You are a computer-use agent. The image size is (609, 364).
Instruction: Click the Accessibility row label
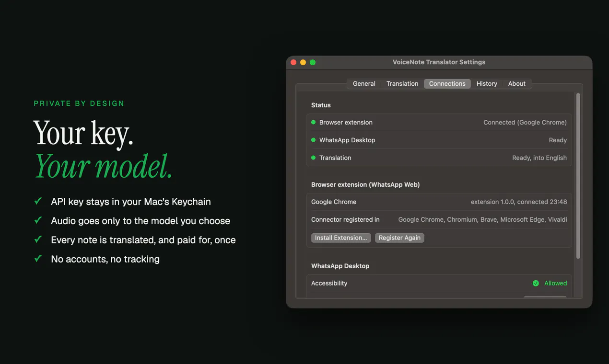pos(329,283)
